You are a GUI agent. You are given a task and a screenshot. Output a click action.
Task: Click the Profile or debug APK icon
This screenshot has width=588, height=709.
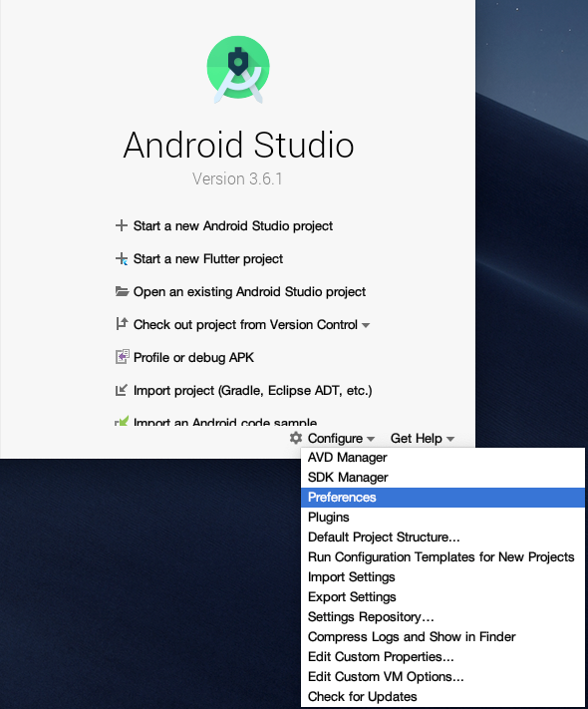(x=122, y=357)
